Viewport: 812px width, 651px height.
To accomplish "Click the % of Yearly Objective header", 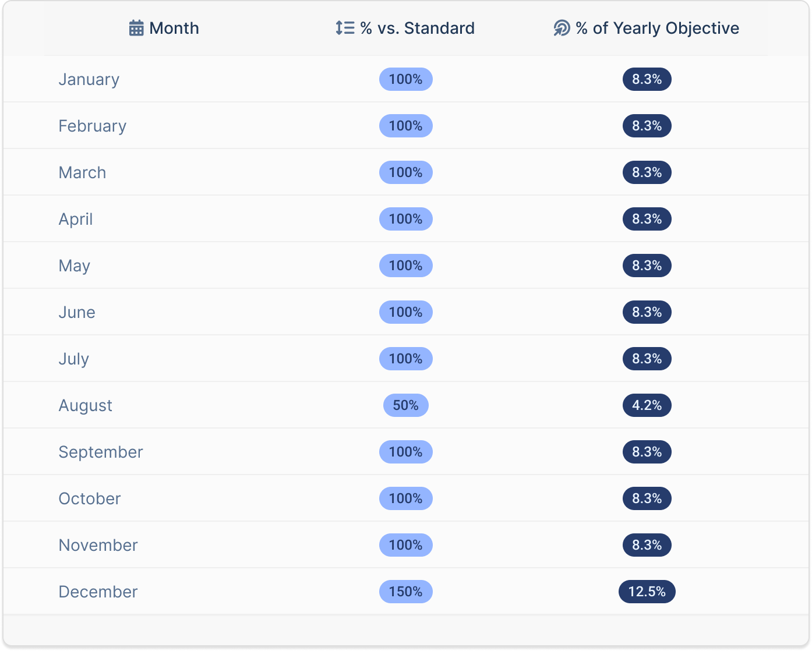I will 657,28.
